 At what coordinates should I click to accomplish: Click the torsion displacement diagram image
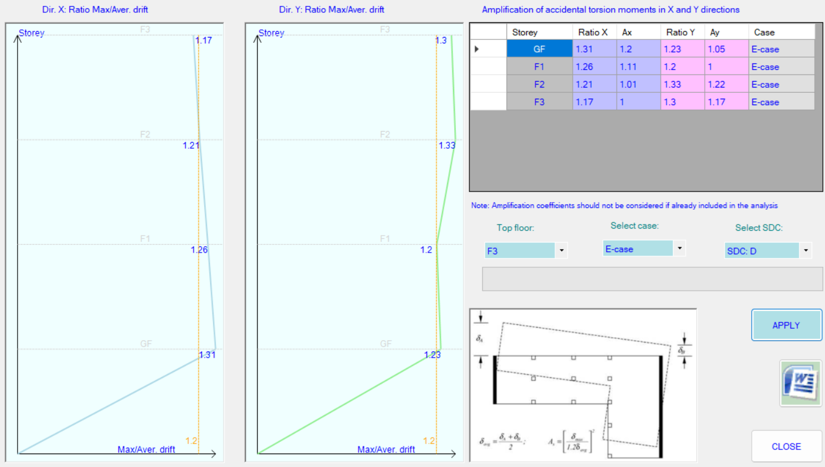coord(583,385)
